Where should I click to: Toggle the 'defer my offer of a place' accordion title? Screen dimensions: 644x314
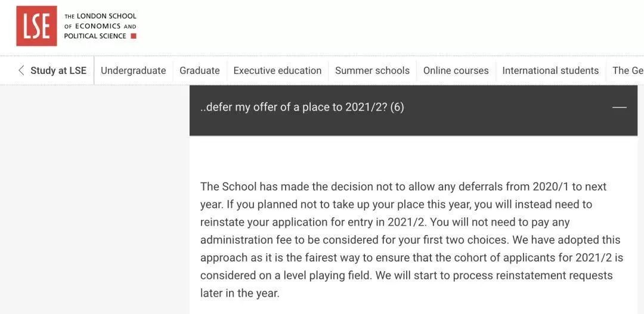(x=293, y=107)
